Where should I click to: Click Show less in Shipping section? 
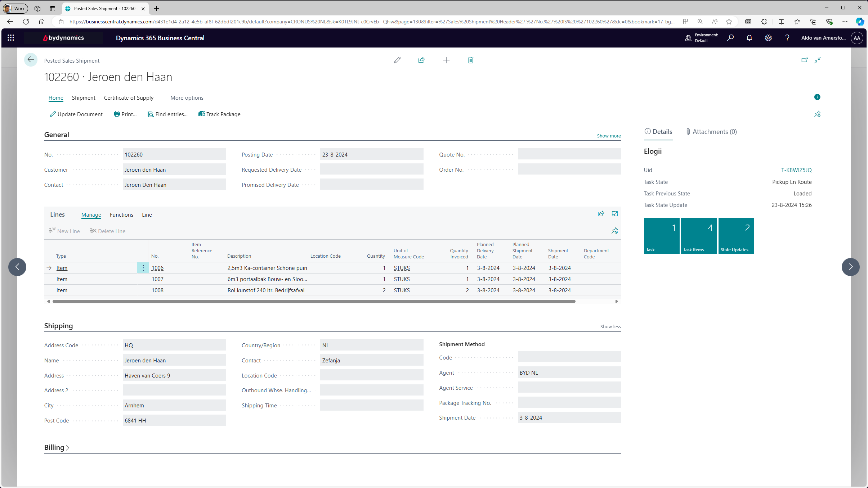[610, 326]
